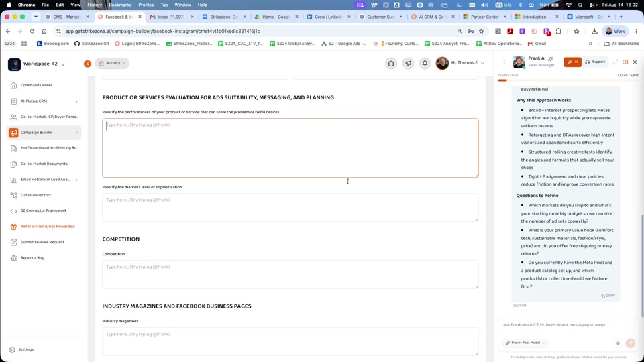Screen dimensions: 644x362
Task: Open the Apple menu
Action: tap(9, 5)
